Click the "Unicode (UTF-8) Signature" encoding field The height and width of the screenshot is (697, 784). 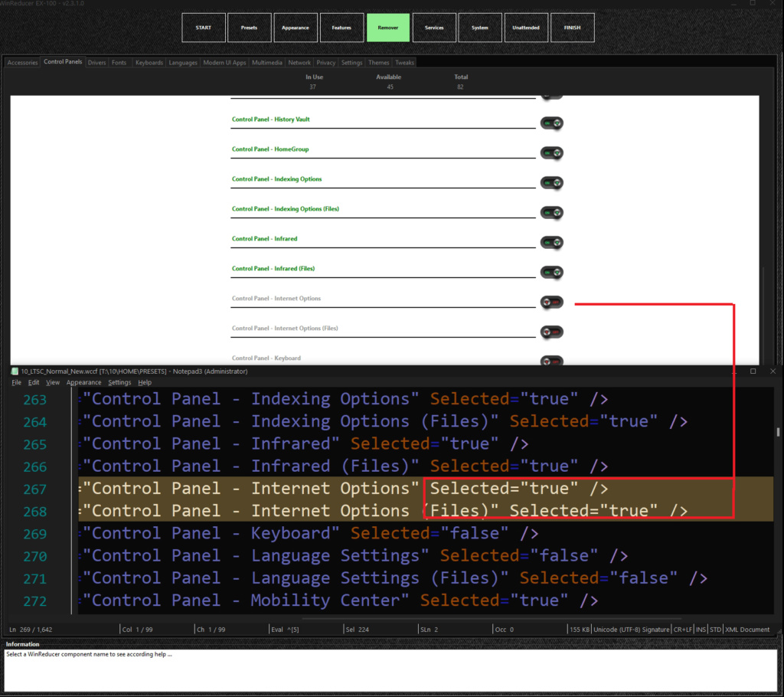click(x=631, y=630)
